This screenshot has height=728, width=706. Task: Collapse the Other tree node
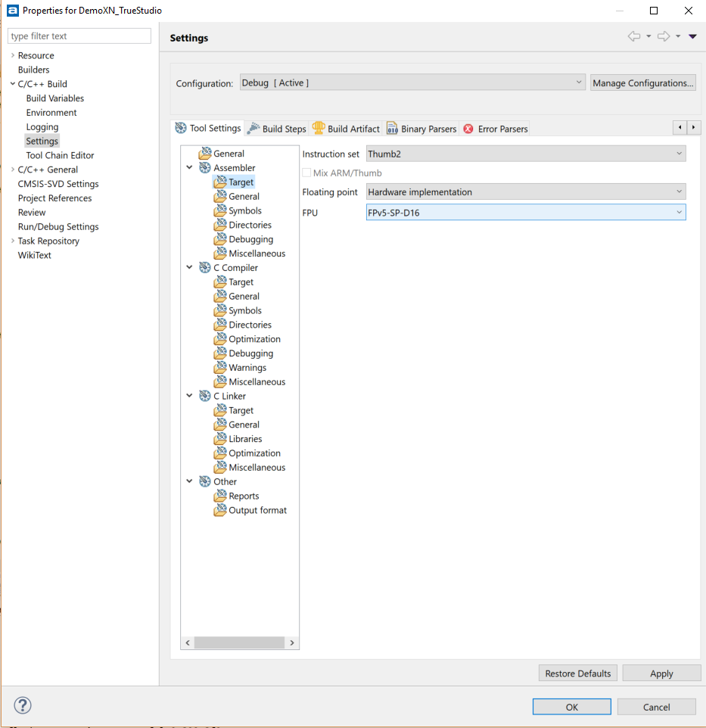[x=189, y=481]
